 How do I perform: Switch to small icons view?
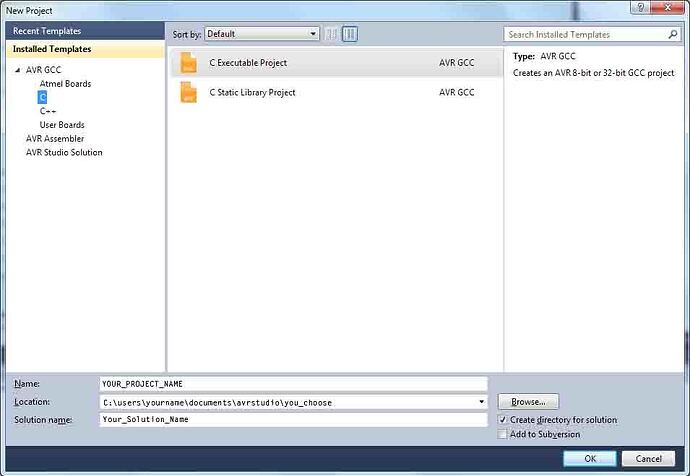point(332,34)
